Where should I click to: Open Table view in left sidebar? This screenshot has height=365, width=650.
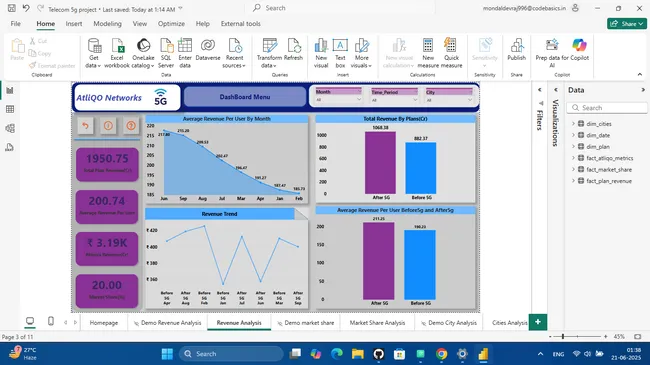coord(10,109)
